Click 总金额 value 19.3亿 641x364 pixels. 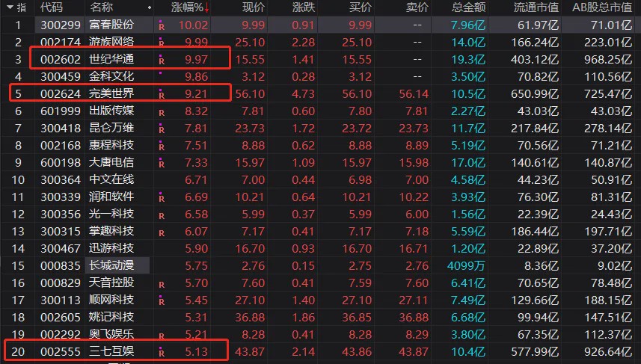point(468,59)
